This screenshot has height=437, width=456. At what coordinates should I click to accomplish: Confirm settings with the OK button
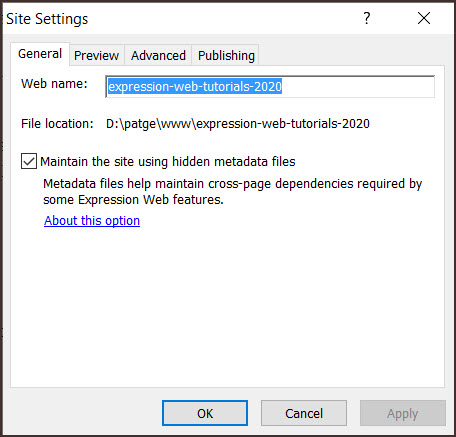tap(205, 413)
